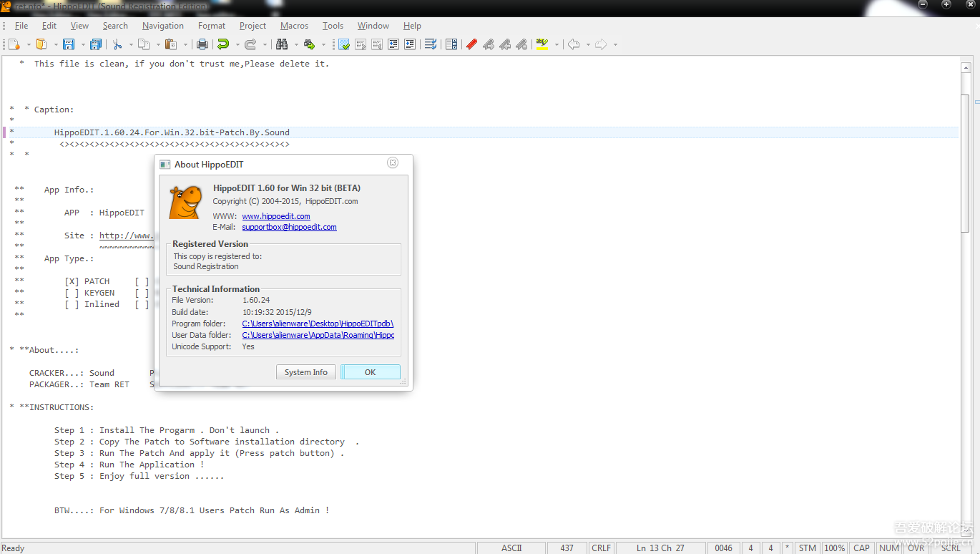Click the Copy toolbar icon
The image size is (980, 554).
(x=144, y=44)
